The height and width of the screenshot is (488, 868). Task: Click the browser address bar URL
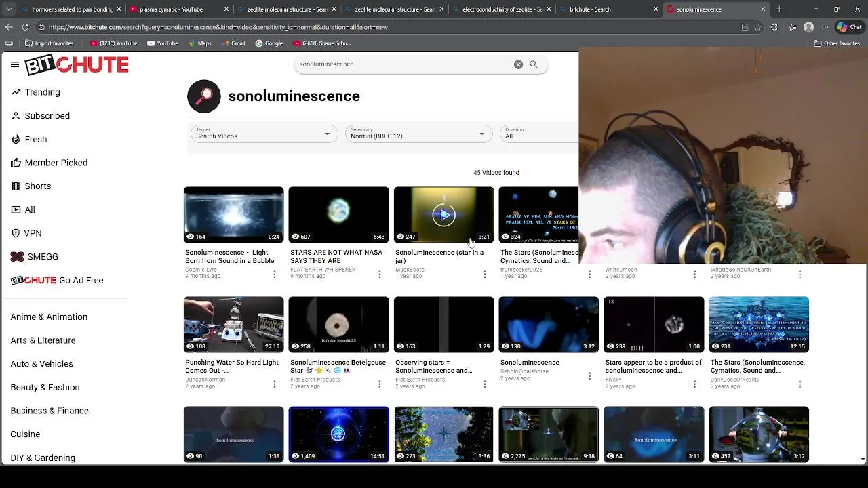click(x=218, y=27)
